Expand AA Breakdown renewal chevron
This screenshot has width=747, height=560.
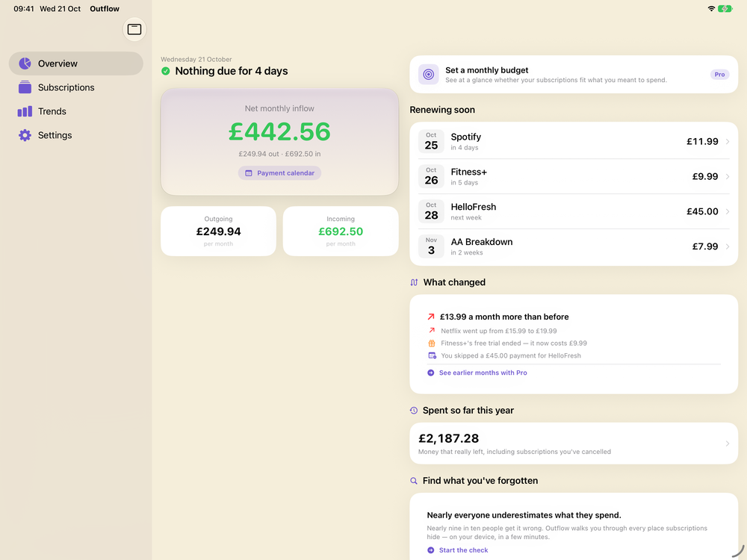728,246
